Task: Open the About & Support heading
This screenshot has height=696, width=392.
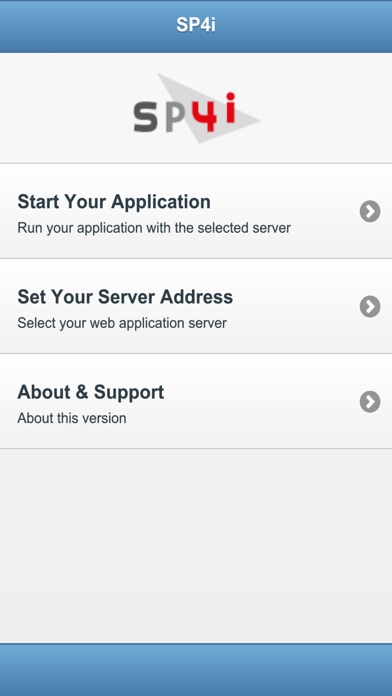Action: pos(91,392)
